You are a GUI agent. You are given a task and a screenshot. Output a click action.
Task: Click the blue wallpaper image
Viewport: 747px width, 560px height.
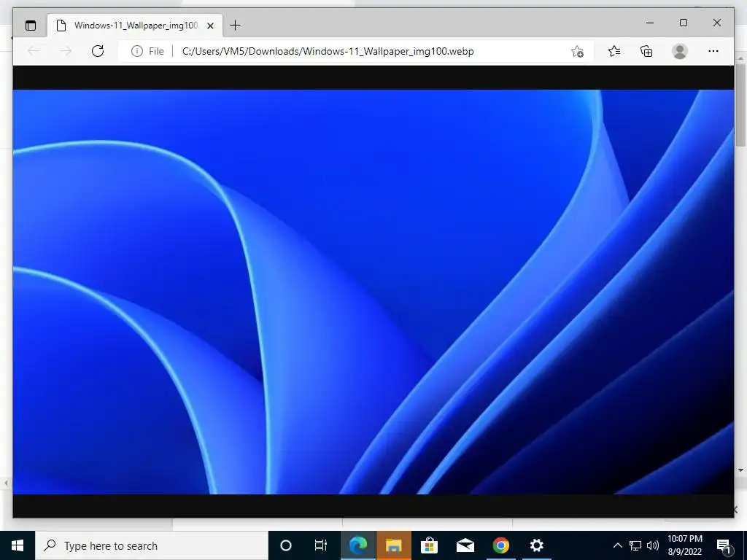[x=373, y=292]
